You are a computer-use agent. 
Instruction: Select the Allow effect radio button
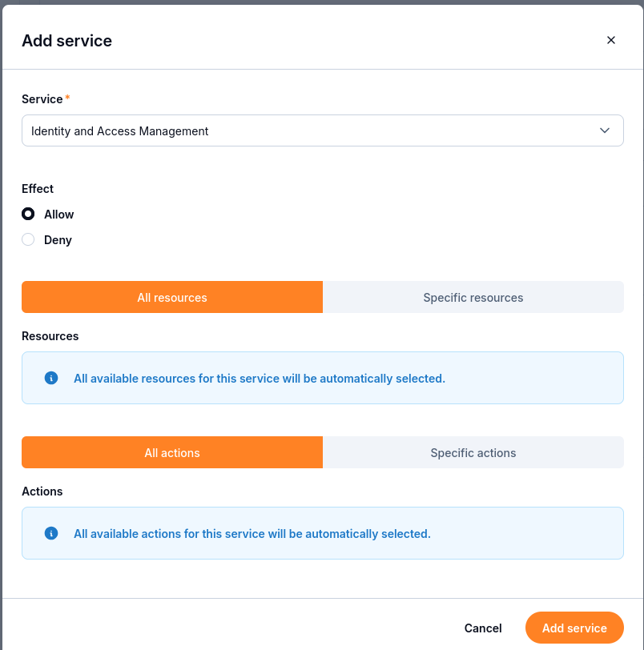tap(28, 214)
